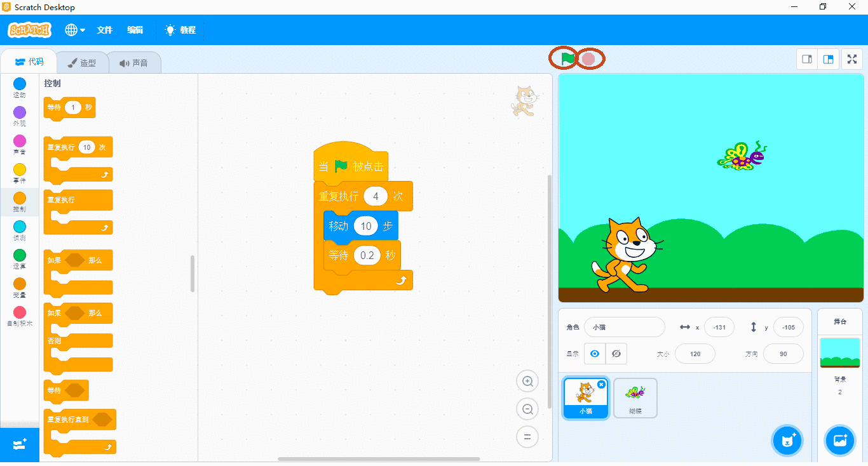
Task: Click the forever 重复执行 palette block
Action: point(78,212)
